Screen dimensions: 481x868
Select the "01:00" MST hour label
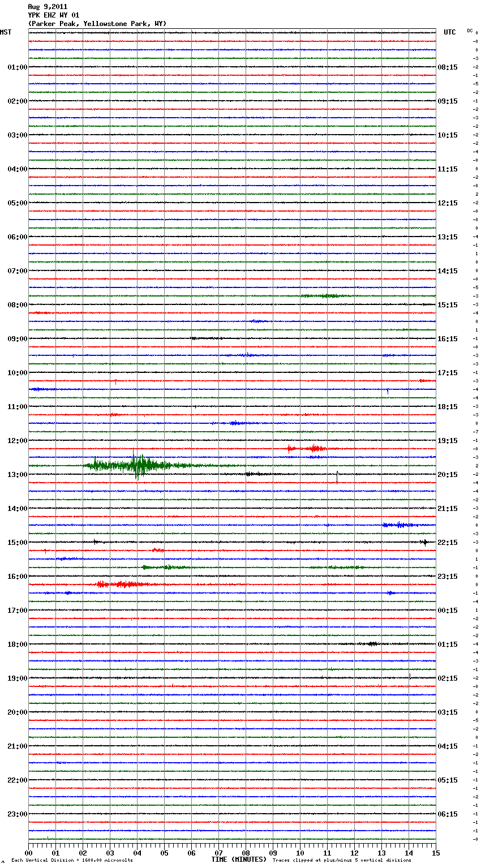pos(18,67)
